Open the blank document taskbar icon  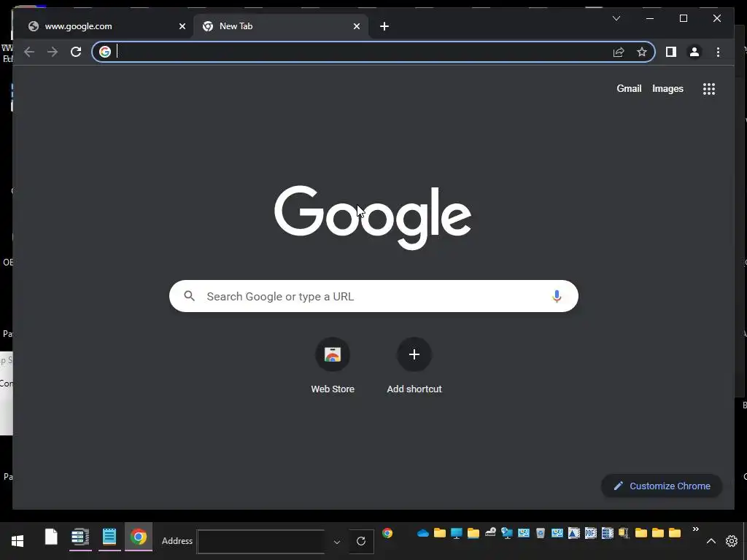tap(51, 537)
